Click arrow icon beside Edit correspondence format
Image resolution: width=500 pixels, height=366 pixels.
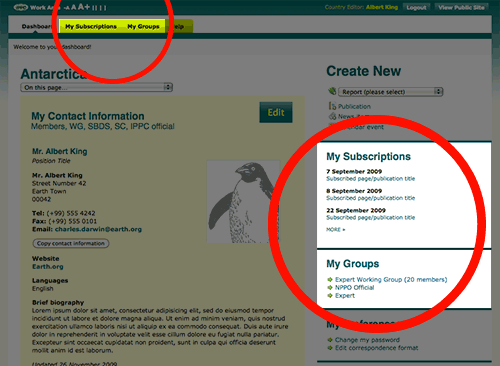point(330,348)
